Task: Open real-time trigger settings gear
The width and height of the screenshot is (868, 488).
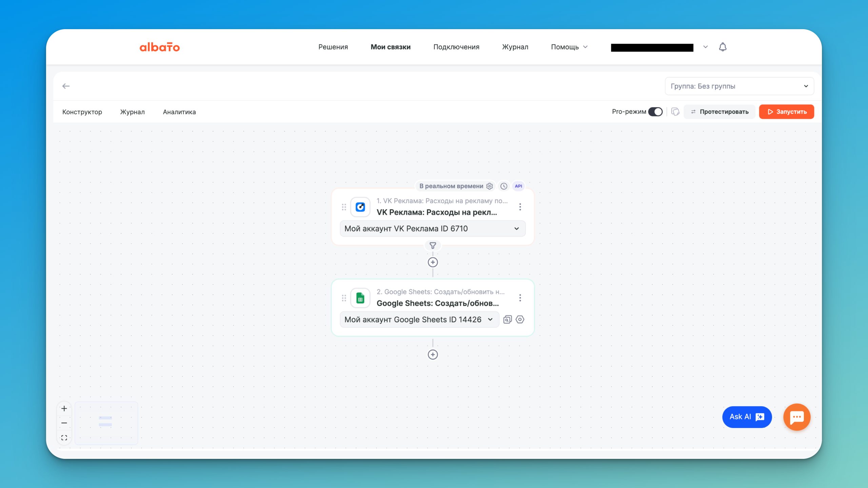Action: tap(489, 186)
